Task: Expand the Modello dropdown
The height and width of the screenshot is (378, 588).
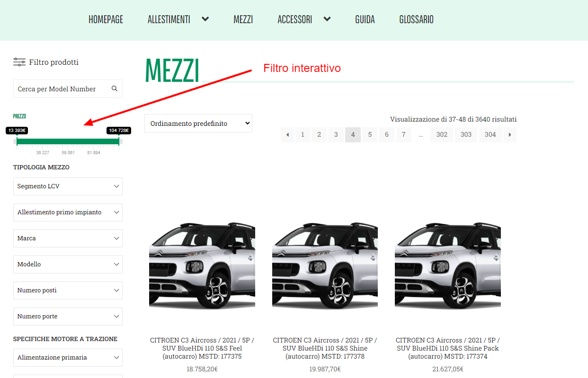Action: pyautogui.click(x=68, y=264)
